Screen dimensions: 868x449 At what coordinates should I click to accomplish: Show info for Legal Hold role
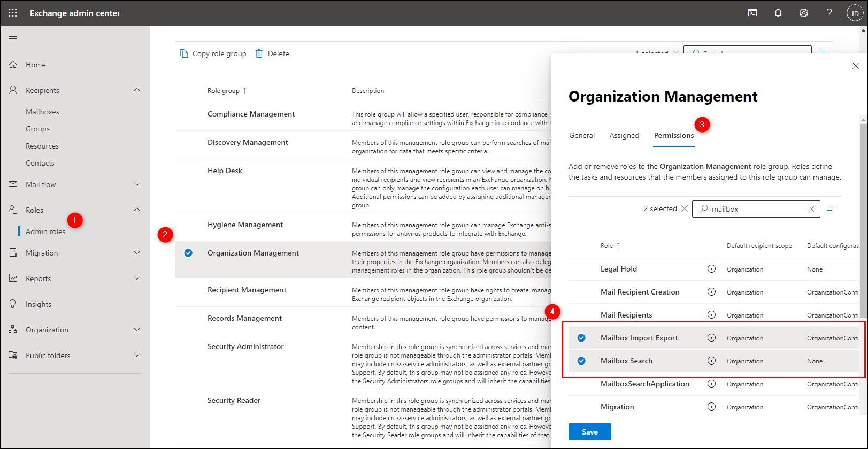(711, 269)
